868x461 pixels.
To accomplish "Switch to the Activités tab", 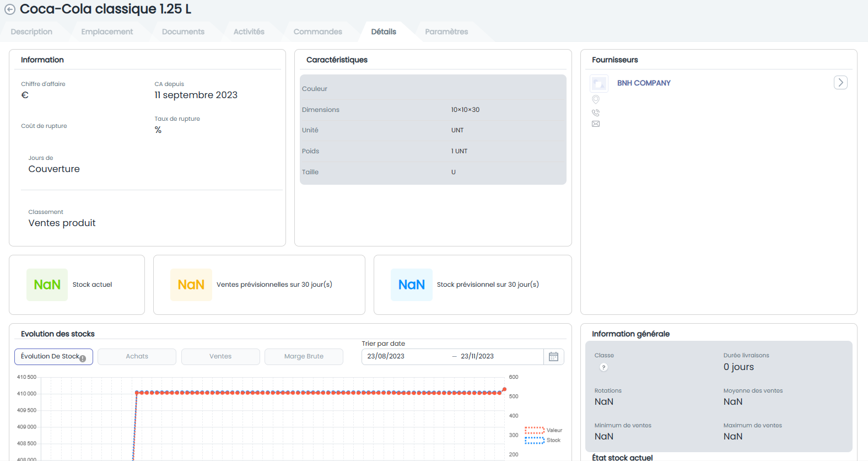I will 249,32.
